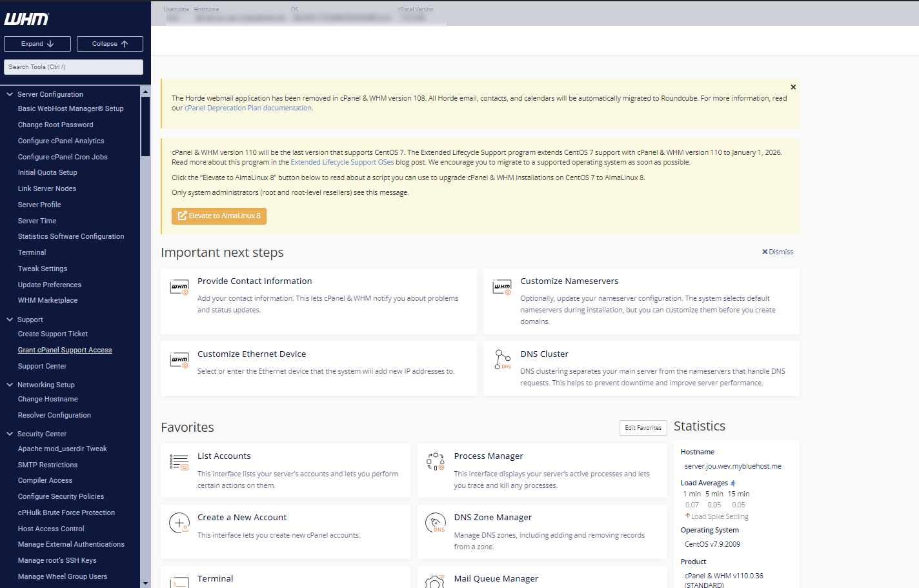Open Configure cPanel Analytics
Viewport: 919px width, 588px height.
pos(61,141)
